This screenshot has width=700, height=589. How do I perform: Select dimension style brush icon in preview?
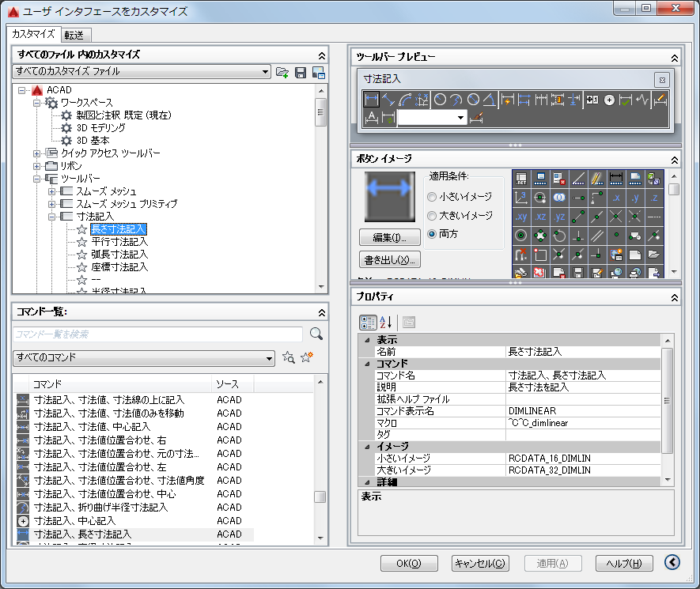point(476,119)
